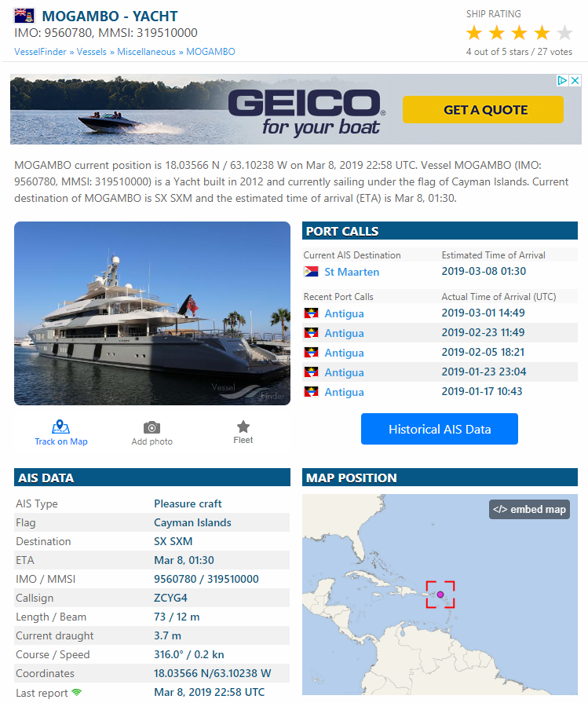Open Antigua port call from 2019-03-01
The image size is (588, 703).
[344, 313]
